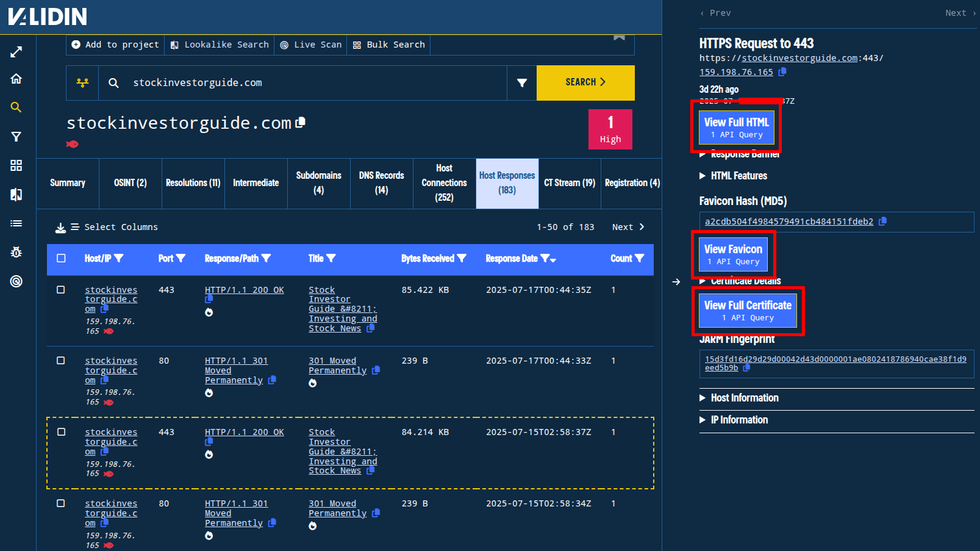Switch to the OSINT (2) tab
This screenshot has height=551, width=980.
click(131, 183)
